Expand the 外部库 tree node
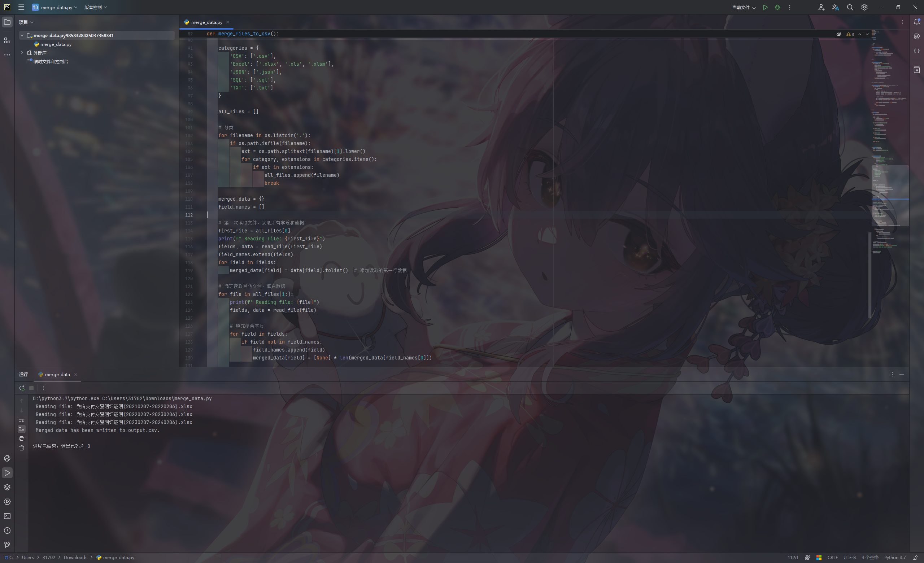The width and height of the screenshot is (924, 563). click(22, 53)
